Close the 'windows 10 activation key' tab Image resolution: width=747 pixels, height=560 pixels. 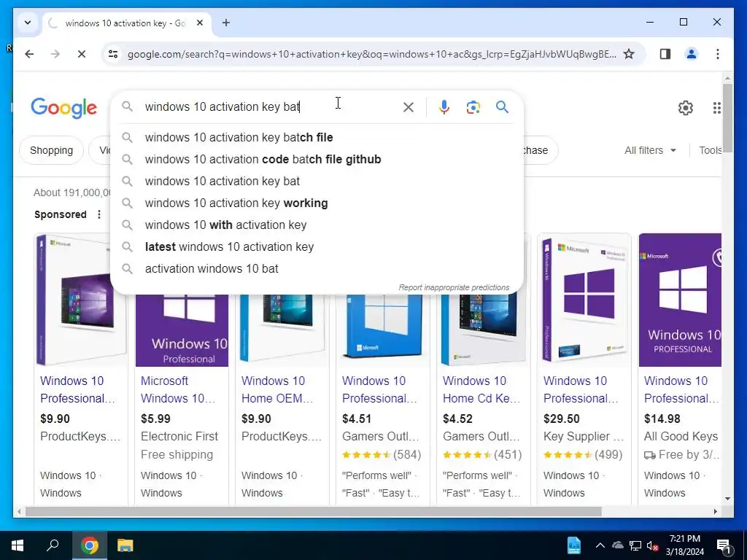pyautogui.click(x=200, y=23)
